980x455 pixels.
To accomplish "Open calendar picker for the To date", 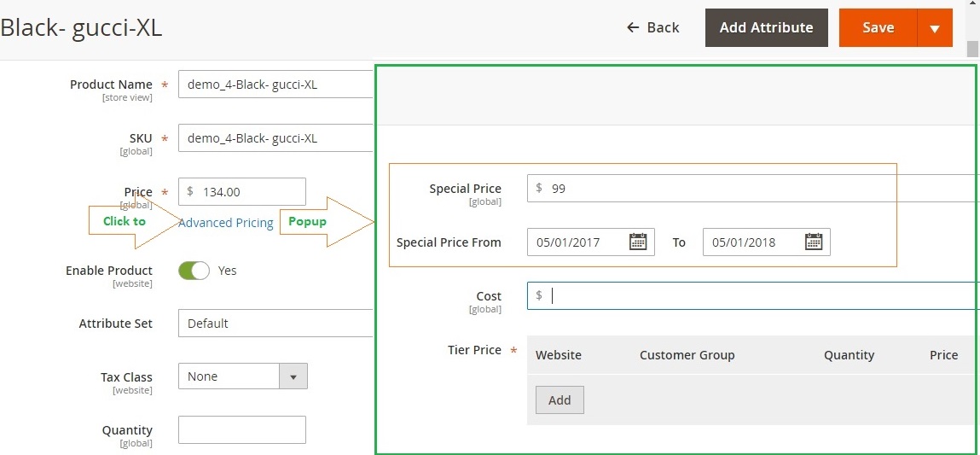I will [813, 242].
